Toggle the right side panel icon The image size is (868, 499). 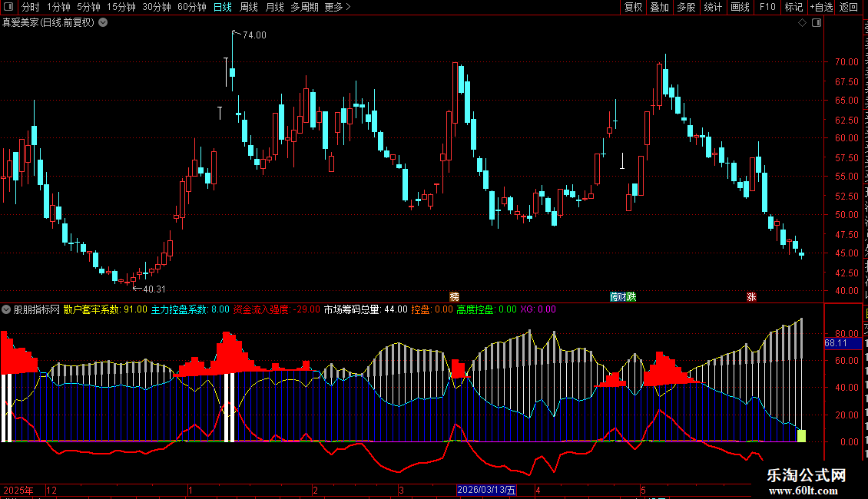(x=817, y=23)
